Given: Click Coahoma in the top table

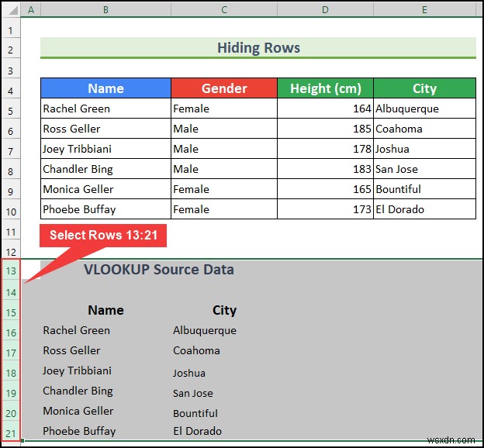Looking at the screenshot, I should click(x=425, y=129).
